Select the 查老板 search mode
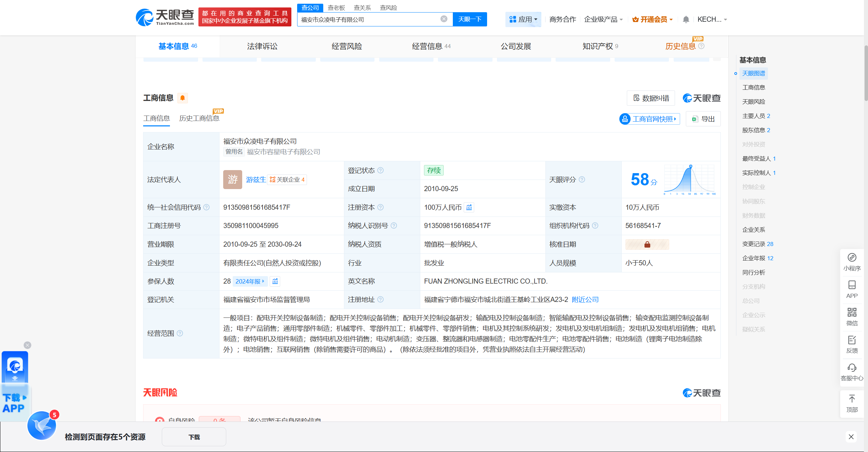Viewport: 868px width, 452px height. (x=336, y=7)
